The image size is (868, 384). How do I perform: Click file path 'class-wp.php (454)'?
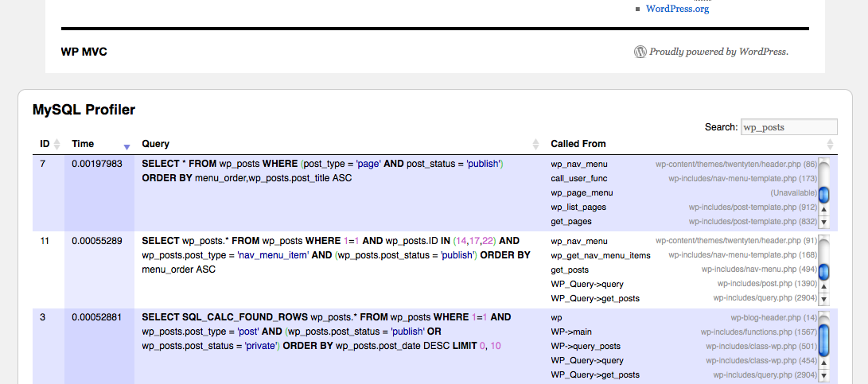point(761,361)
